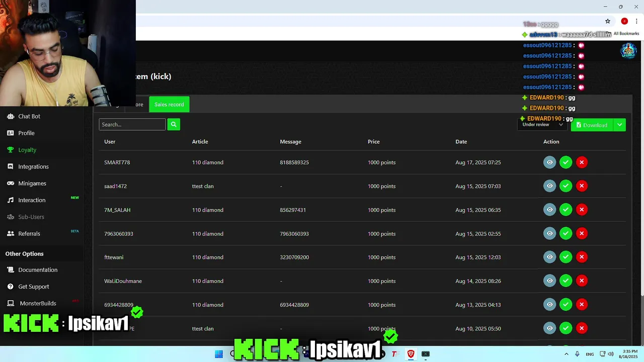The height and width of the screenshot is (362, 644).
Task: Download the sales record
Action: coord(592,125)
